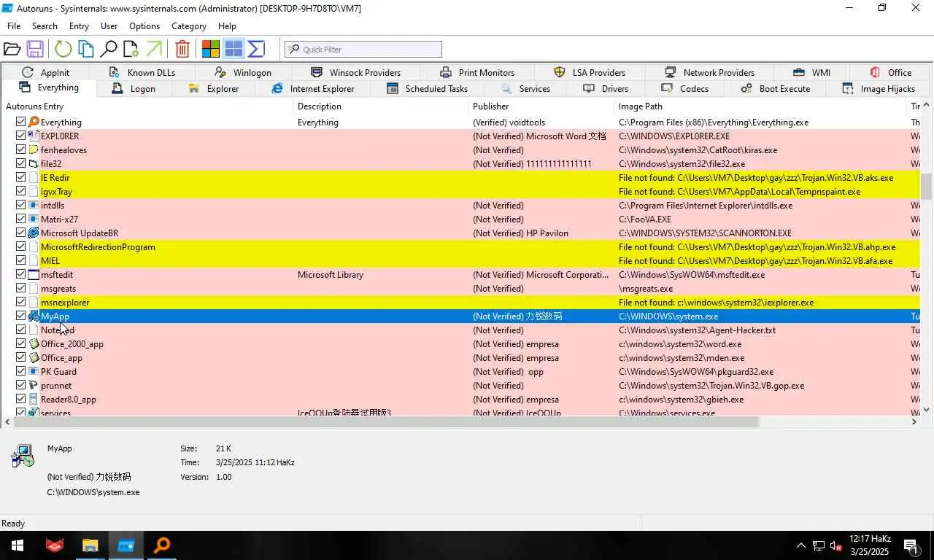Select the msnexplorer yellow row

(460, 303)
